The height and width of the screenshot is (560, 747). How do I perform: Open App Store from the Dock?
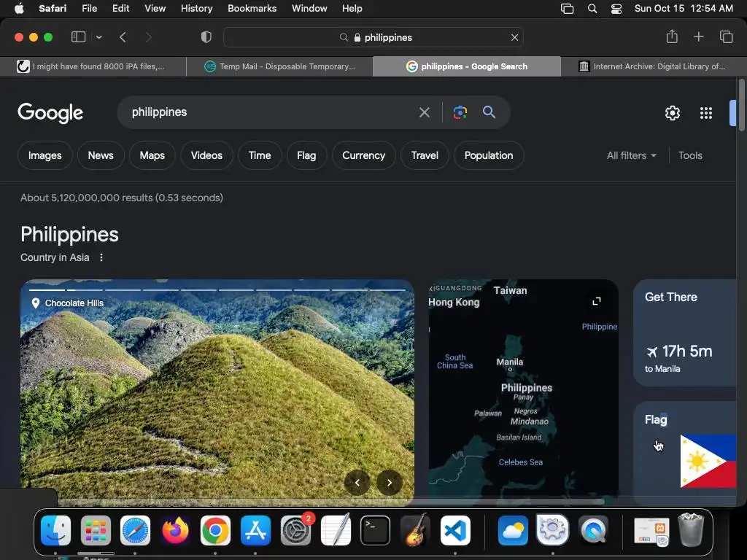[255, 530]
